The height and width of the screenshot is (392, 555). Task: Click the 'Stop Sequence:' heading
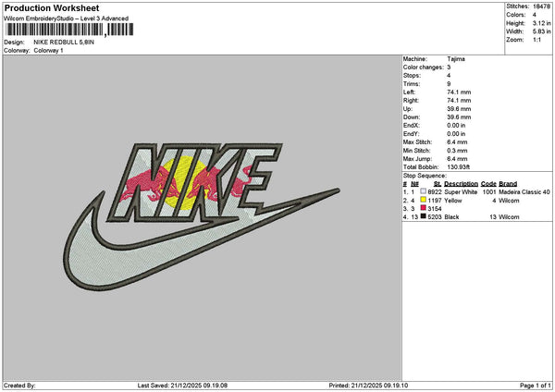pyautogui.click(x=425, y=176)
